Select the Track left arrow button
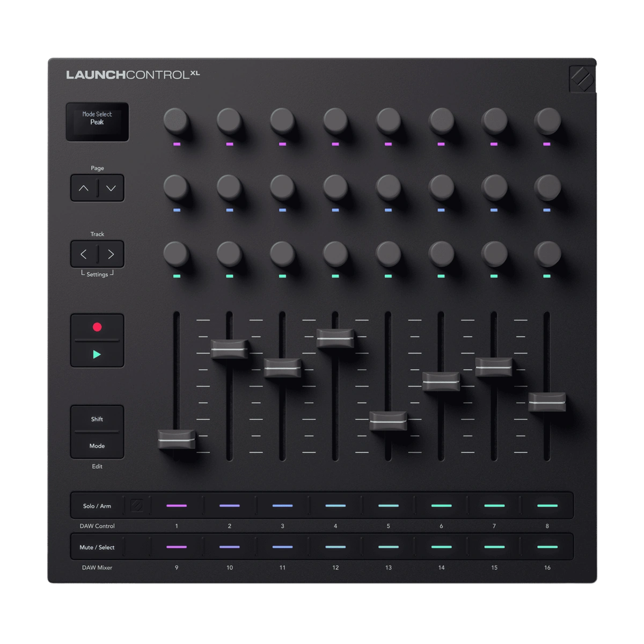This screenshot has height=644, width=644. click(84, 254)
